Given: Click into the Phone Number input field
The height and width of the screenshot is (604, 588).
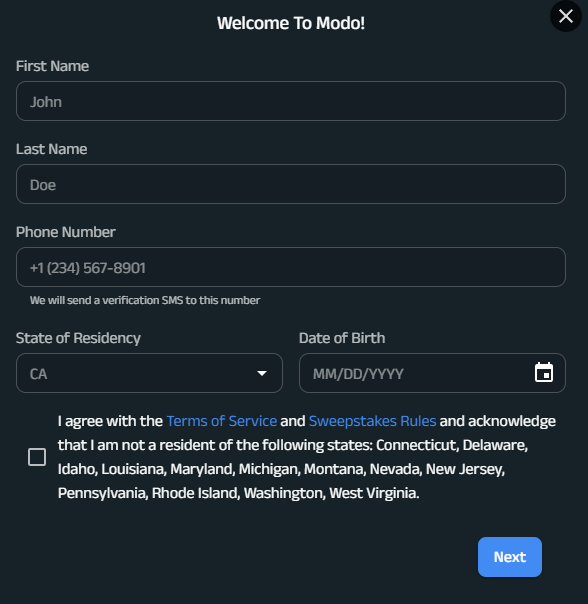Looking at the screenshot, I should click(291, 267).
